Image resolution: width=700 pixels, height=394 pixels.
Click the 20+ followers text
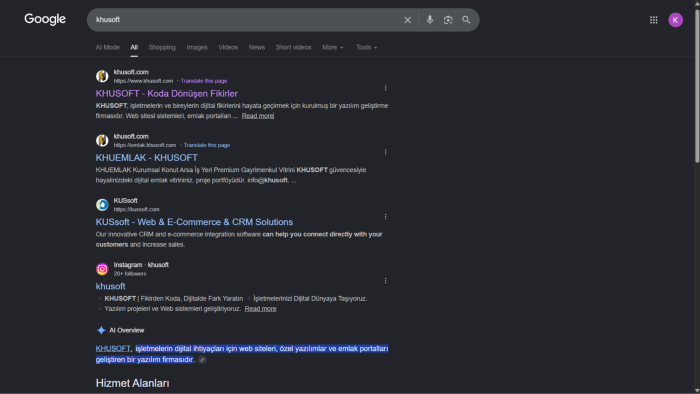[x=130, y=274]
